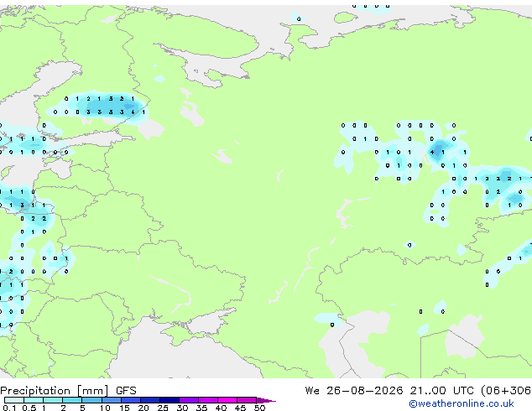The image size is (532, 411).
Task: Click the over-50 mm arrow tip of legend
Action: (x=266, y=401)
